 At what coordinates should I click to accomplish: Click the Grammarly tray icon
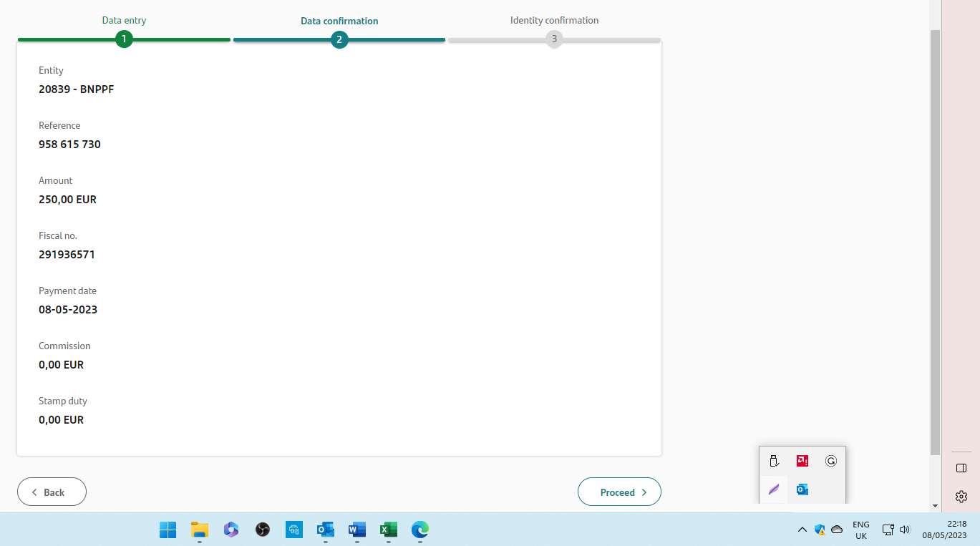(830, 460)
